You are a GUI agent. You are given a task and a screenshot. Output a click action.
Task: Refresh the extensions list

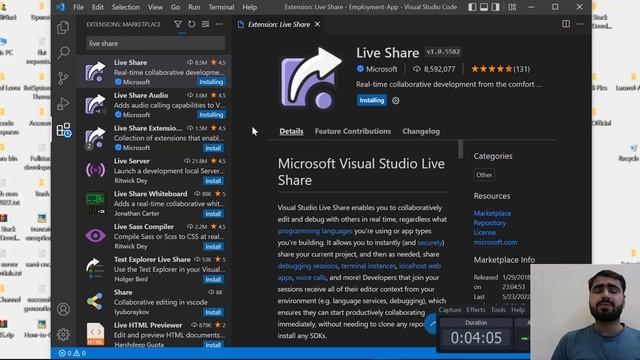click(x=191, y=24)
